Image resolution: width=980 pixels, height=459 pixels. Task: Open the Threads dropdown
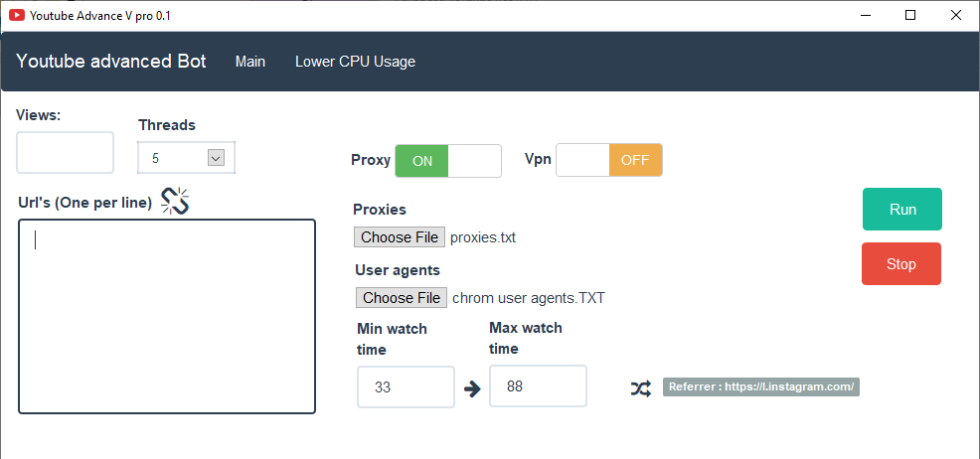216,157
